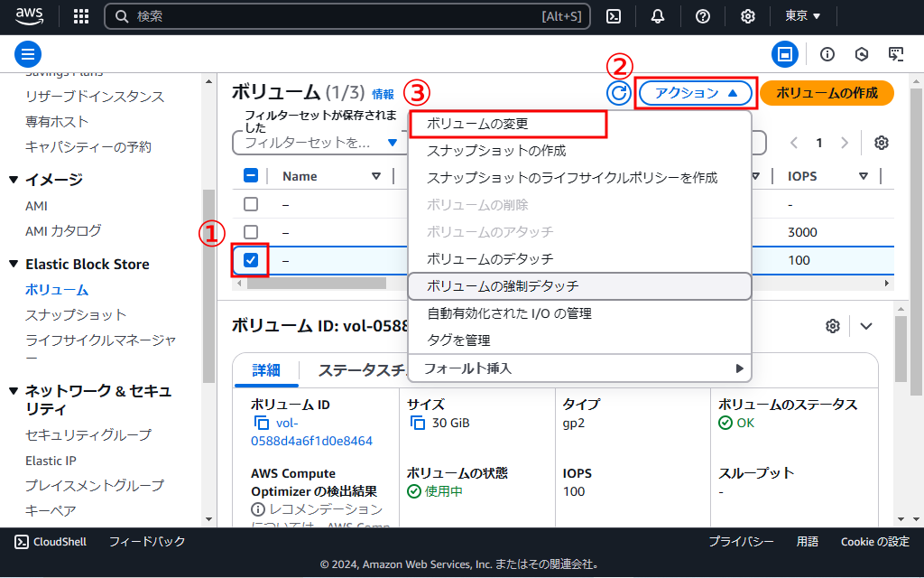The width and height of the screenshot is (924, 578).
Task: Select ボリュームの強制デタッチ menu item
Action: click(580, 286)
